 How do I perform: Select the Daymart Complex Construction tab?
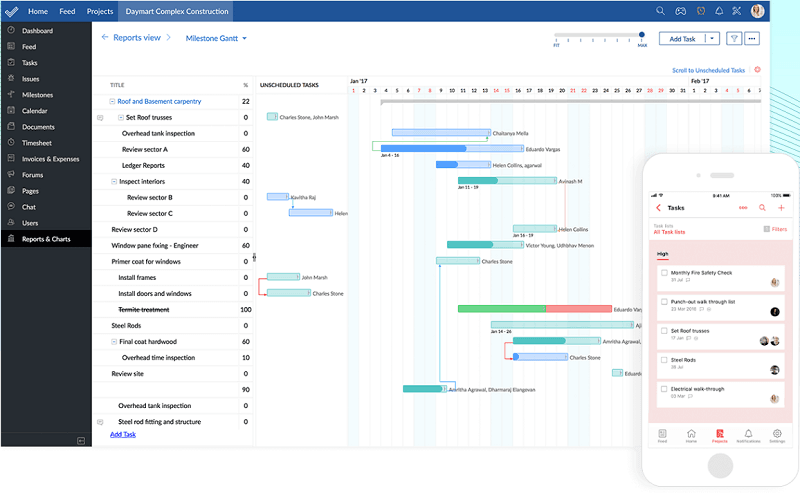point(177,11)
